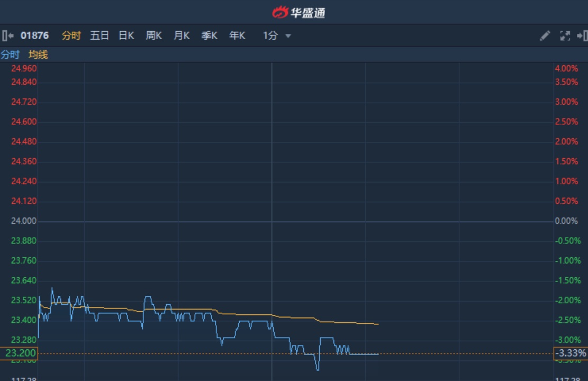Expand the 1分 interval dropdown arrow
This screenshot has height=381, width=588.
(288, 36)
